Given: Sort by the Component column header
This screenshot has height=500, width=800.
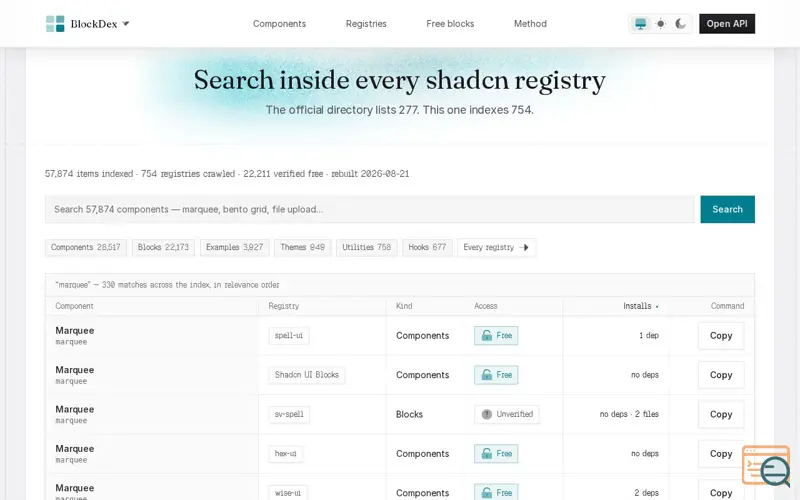Looking at the screenshot, I should pos(74,306).
